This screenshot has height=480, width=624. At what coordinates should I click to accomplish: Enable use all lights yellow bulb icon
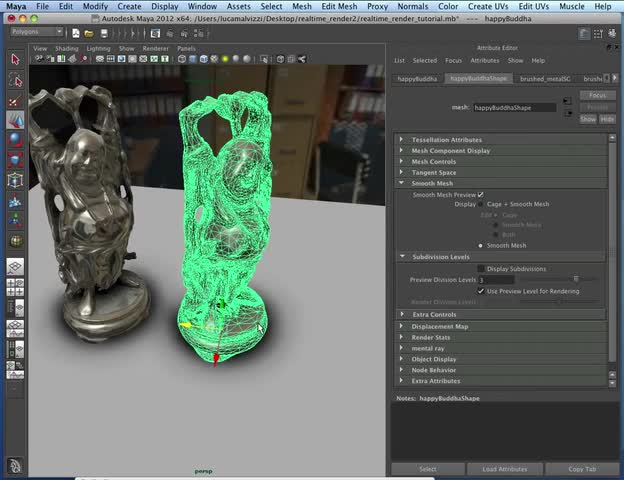click(x=225, y=59)
